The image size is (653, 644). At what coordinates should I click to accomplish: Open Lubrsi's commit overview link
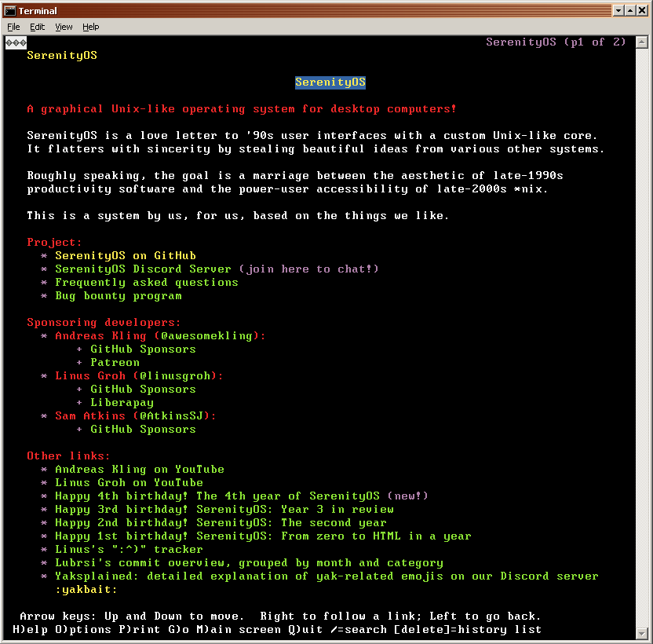[x=249, y=562]
